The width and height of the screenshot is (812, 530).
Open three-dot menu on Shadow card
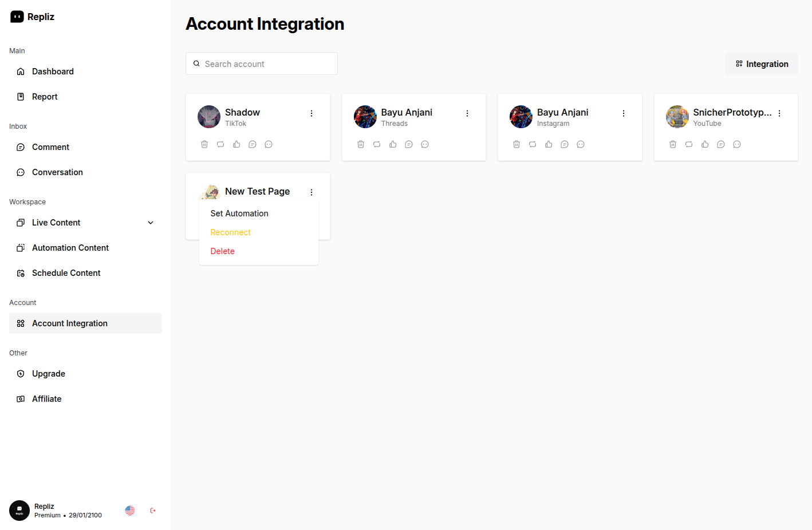tap(312, 113)
